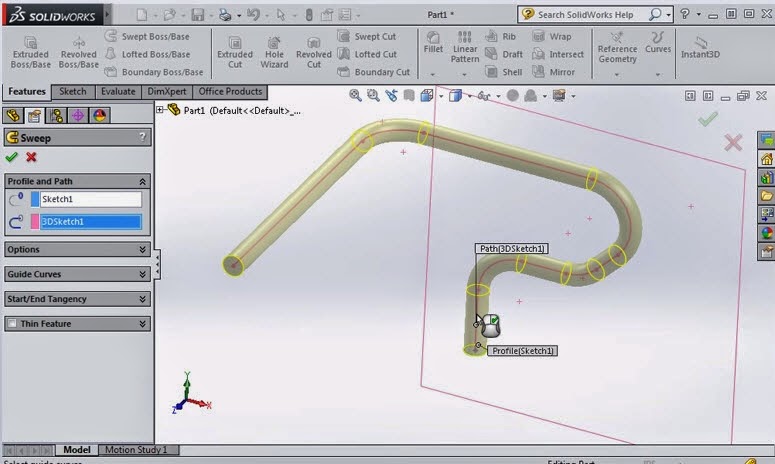775x464 pixels.
Task: Switch to the Sketch tab
Action: click(73, 91)
